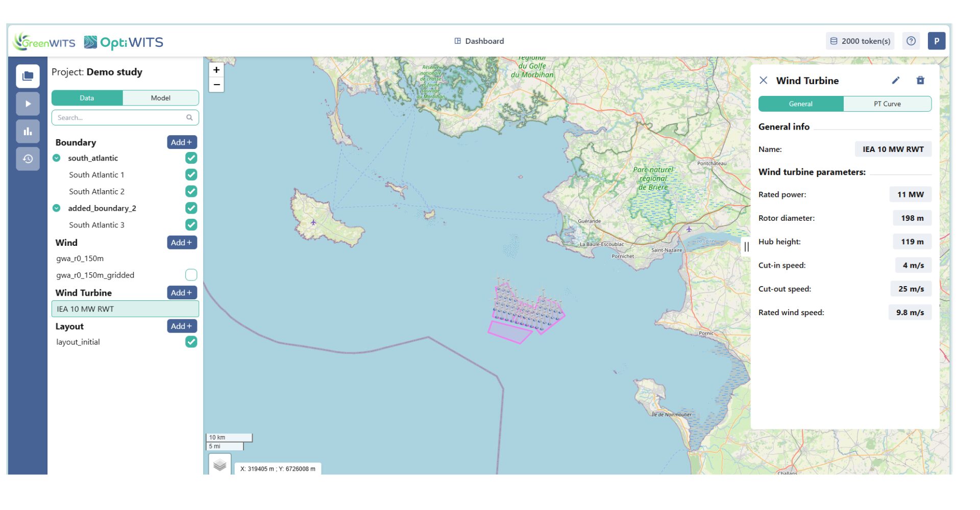Click the OptiWITS logo
The height and width of the screenshot is (510, 980).
tap(124, 42)
